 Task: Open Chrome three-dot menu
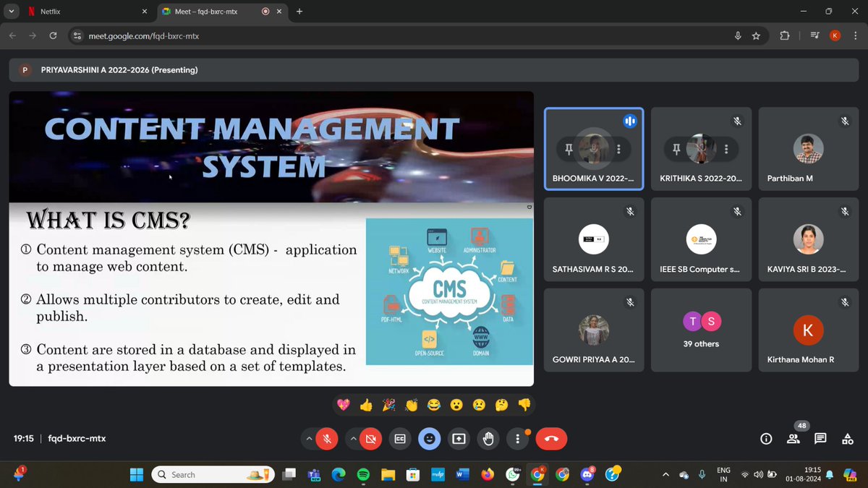pos(856,35)
